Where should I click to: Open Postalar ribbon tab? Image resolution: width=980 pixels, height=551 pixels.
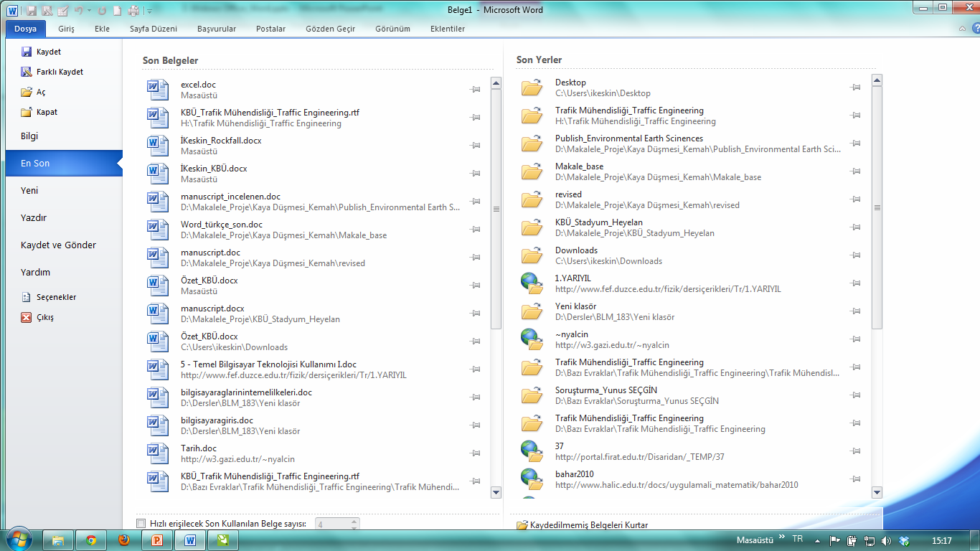pos(270,29)
